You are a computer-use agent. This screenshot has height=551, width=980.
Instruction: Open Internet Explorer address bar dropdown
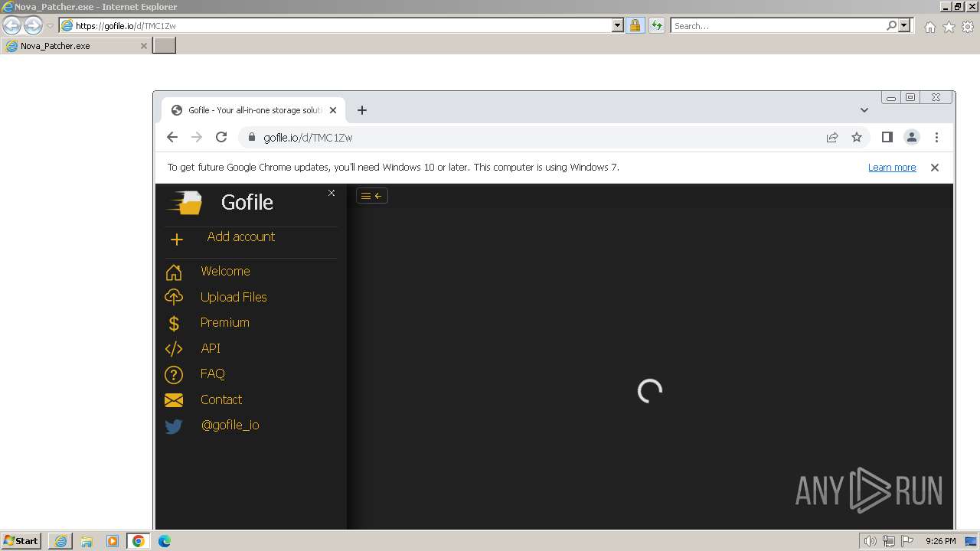[618, 25]
